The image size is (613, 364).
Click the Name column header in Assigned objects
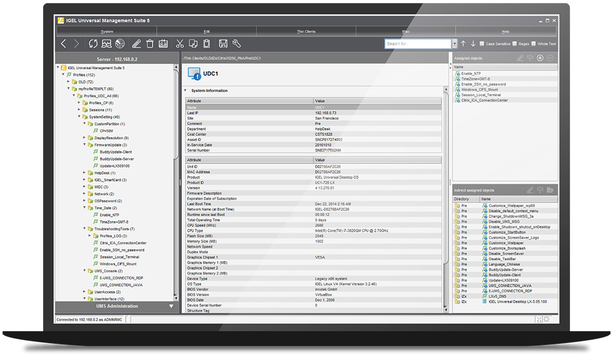505,67
